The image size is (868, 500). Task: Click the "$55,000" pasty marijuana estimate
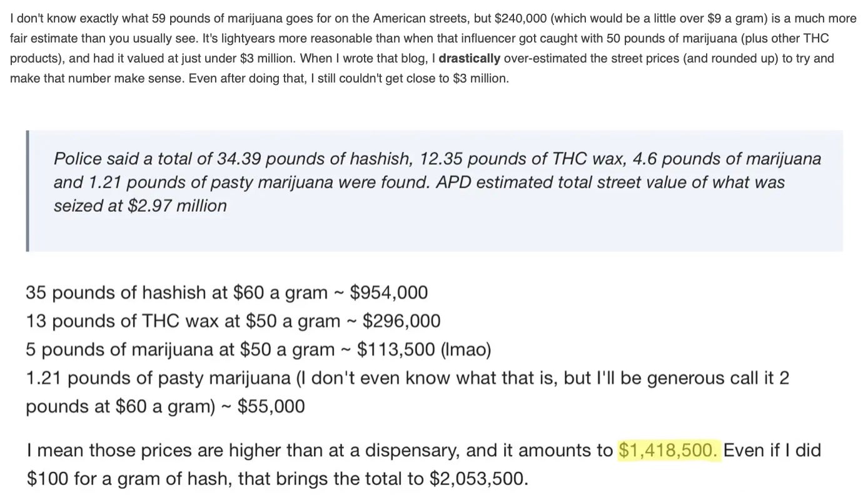[271, 406]
